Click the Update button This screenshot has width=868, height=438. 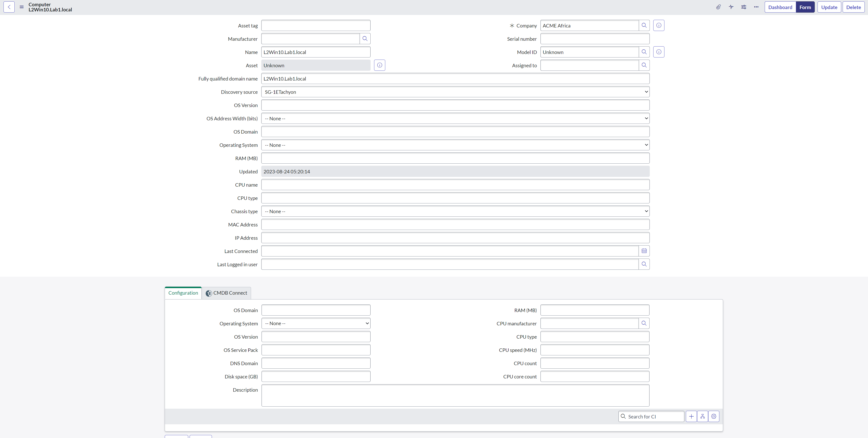(829, 7)
